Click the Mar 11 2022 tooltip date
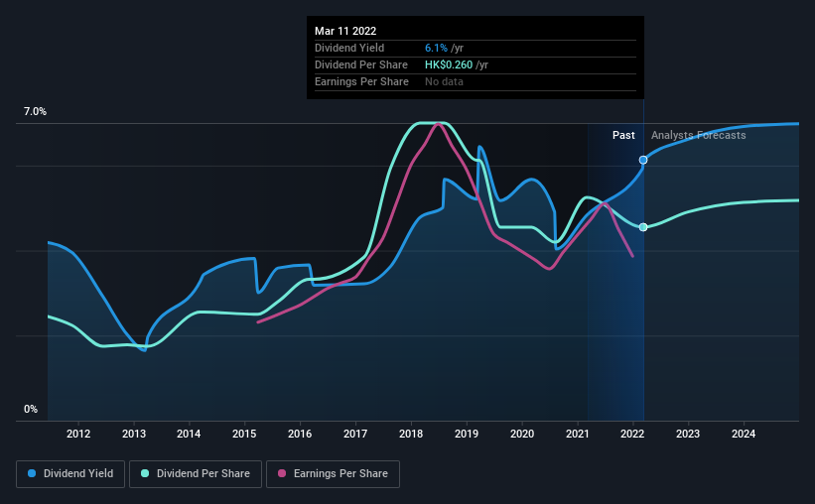Image resolution: width=815 pixels, height=504 pixels. pyautogui.click(x=345, y=31)
